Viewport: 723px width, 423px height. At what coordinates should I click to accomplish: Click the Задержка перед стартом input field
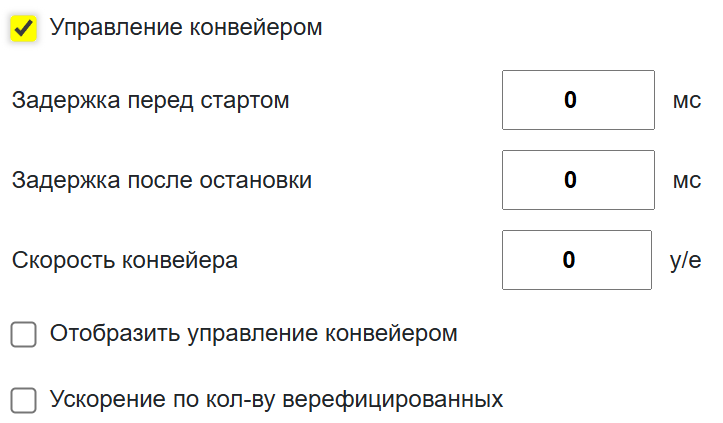pyautogui.click(x=578, y=100)
